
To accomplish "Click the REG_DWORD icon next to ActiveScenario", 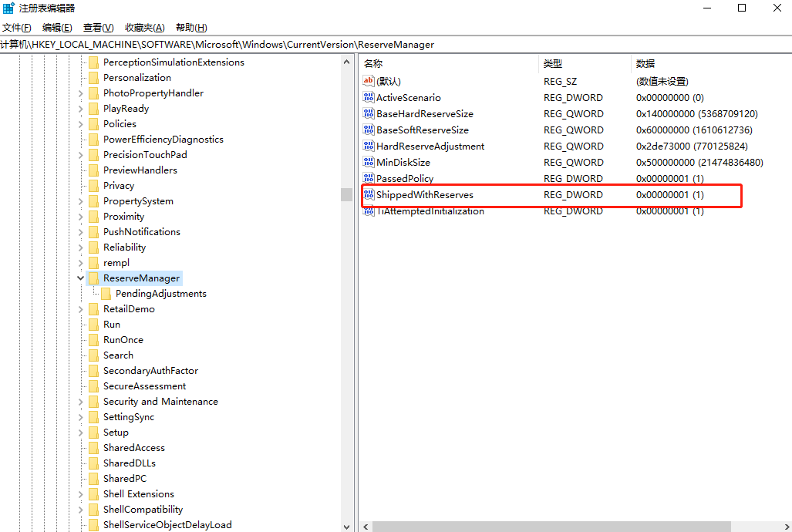I will (x=369, y=97).
